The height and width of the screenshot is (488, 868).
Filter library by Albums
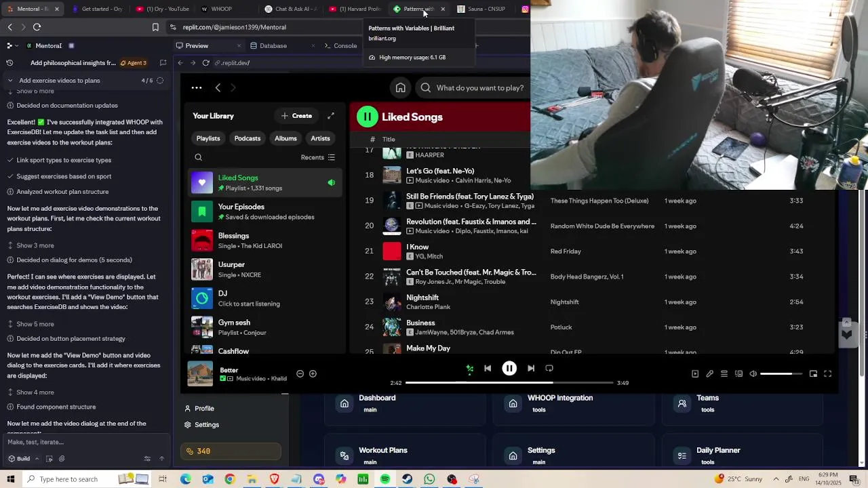(x=285, y=138)
